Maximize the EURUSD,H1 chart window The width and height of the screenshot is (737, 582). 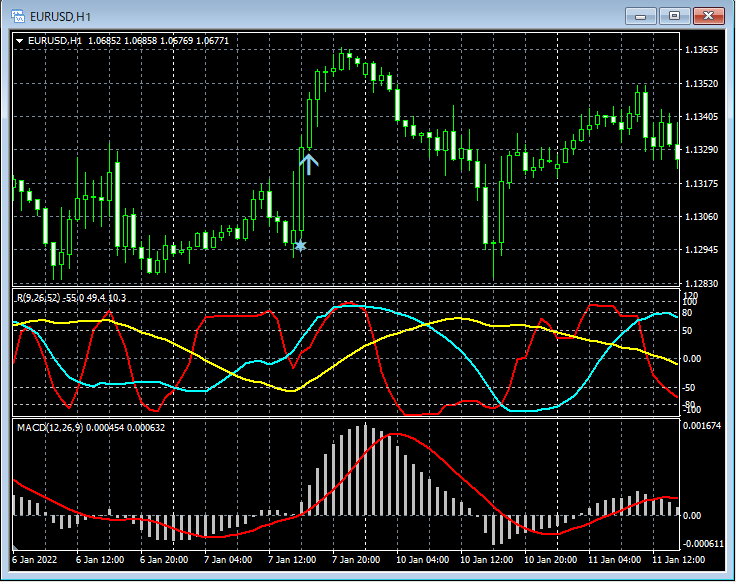pos(674,15)
